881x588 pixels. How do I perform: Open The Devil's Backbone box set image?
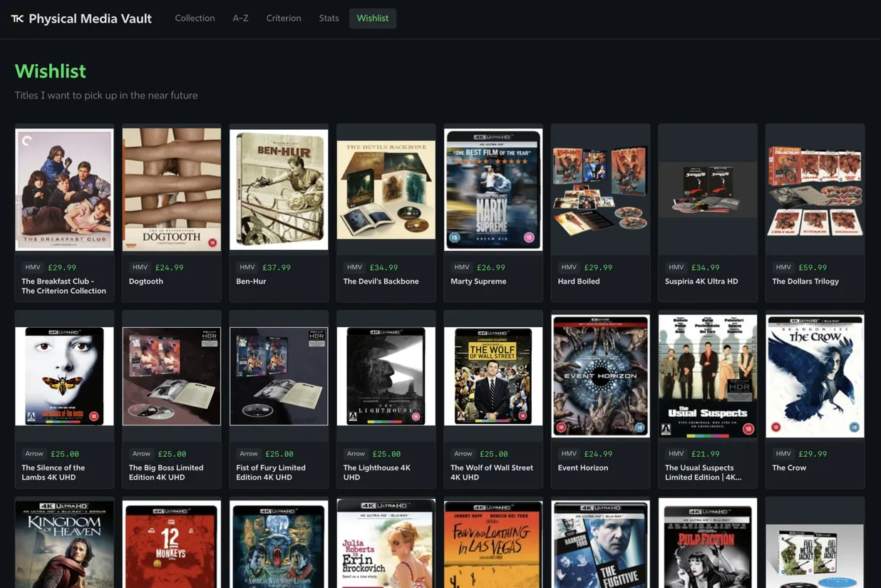tap(386, 189)
